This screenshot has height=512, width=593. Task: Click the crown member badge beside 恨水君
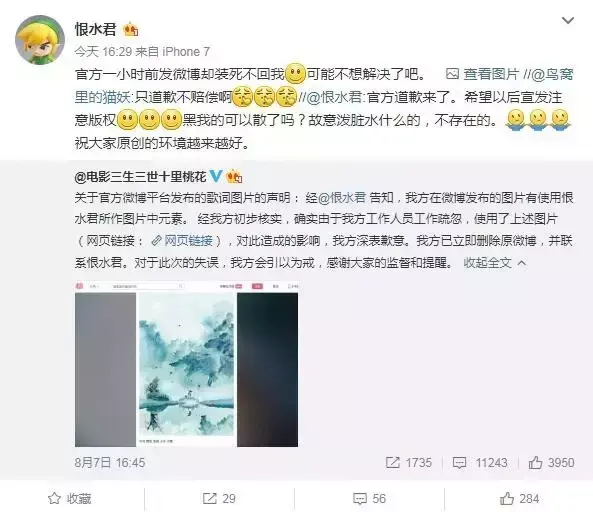[130, 29]
